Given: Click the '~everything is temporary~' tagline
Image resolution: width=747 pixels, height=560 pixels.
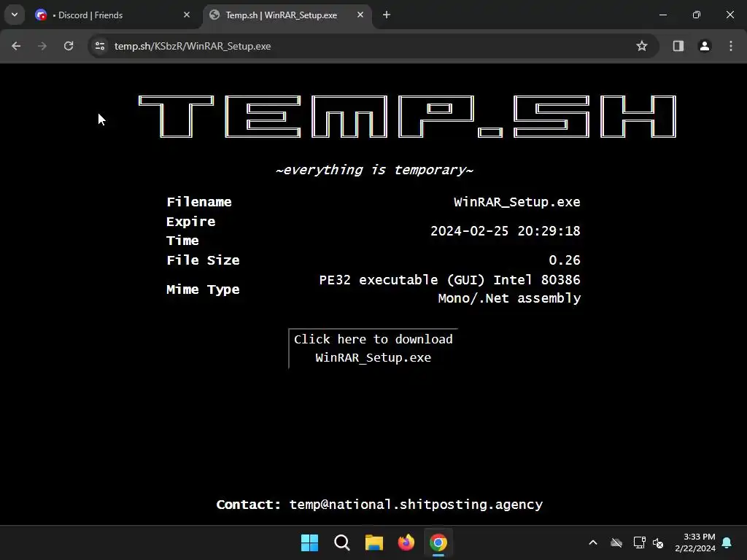Looking at the screenshot, I should (374, 169).
